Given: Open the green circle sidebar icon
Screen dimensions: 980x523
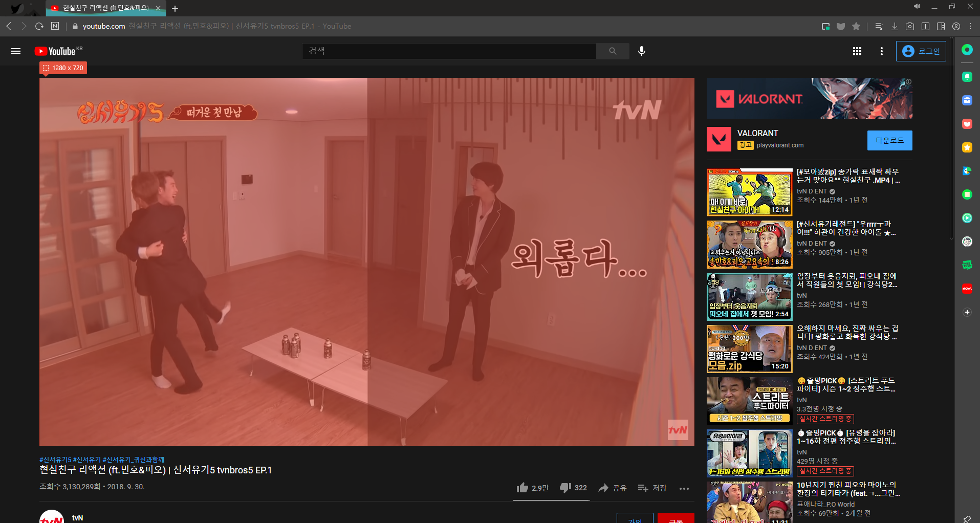Looking at the screenshot, I should click(x=967, y=50).
